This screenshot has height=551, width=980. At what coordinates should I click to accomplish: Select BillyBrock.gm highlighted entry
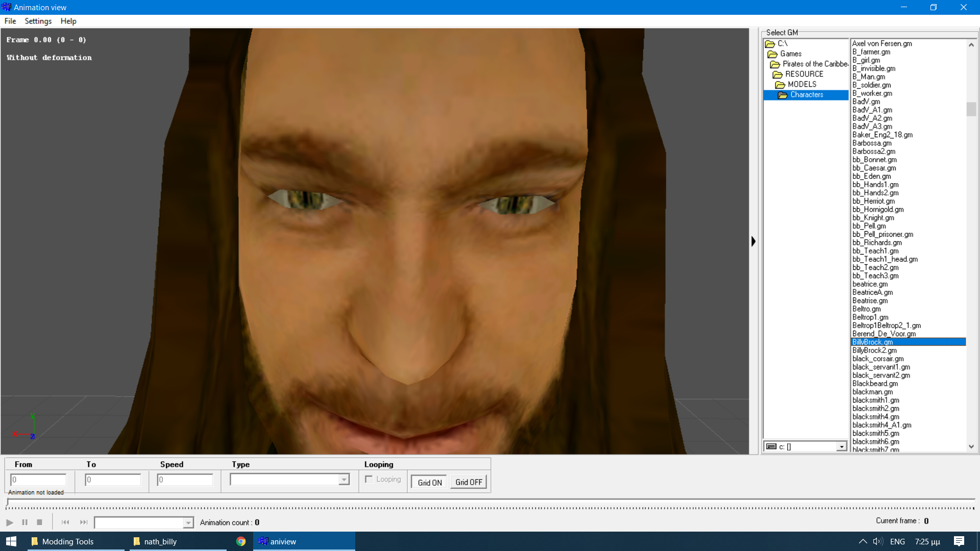[x=909, y=342]
